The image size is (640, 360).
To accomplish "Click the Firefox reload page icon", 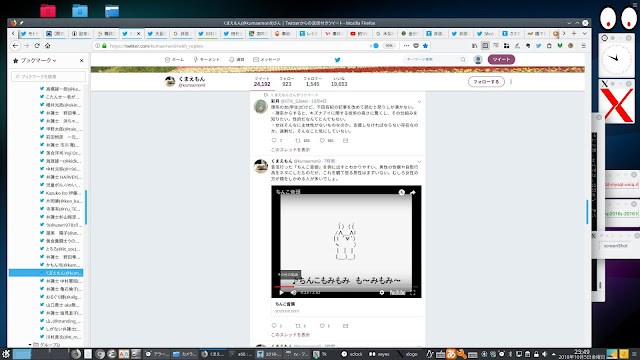I will point(37,46).
